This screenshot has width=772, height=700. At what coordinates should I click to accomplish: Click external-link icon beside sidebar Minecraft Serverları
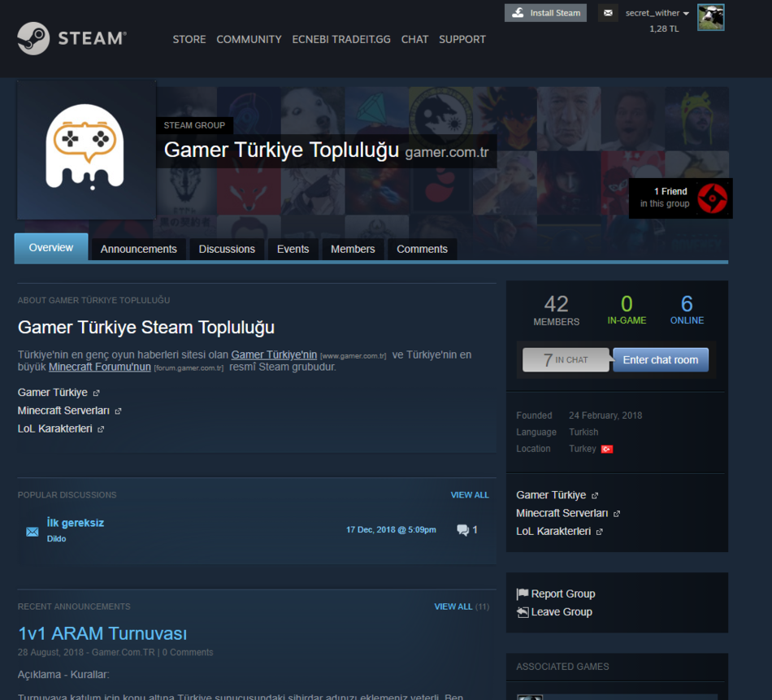click(x=617, y=514)
